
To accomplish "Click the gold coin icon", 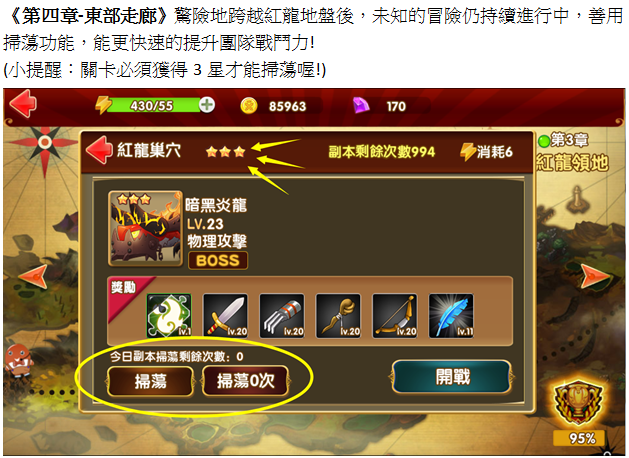I will 248,106.
